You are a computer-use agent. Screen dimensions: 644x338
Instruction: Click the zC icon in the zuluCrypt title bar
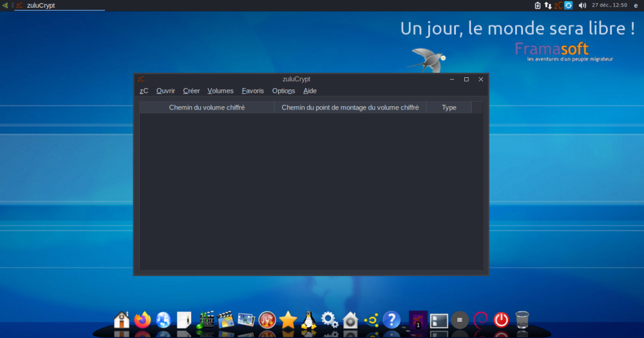pos(141,79)
